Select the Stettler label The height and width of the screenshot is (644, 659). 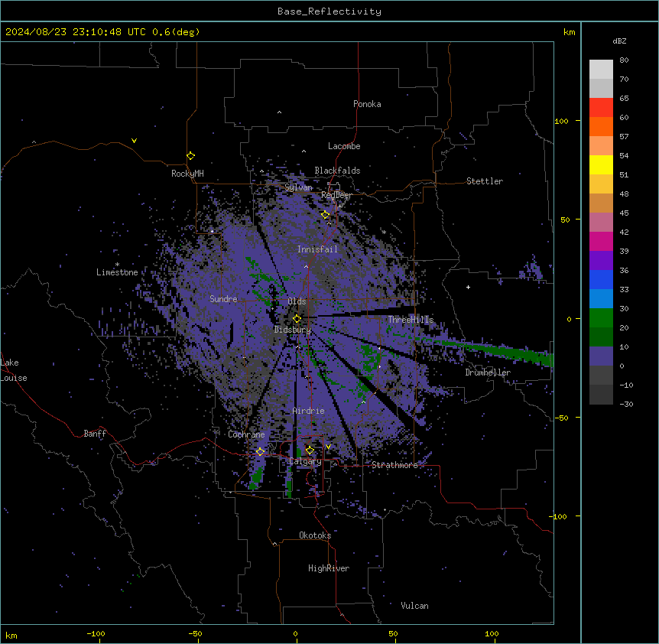click(x=485, y=181)
